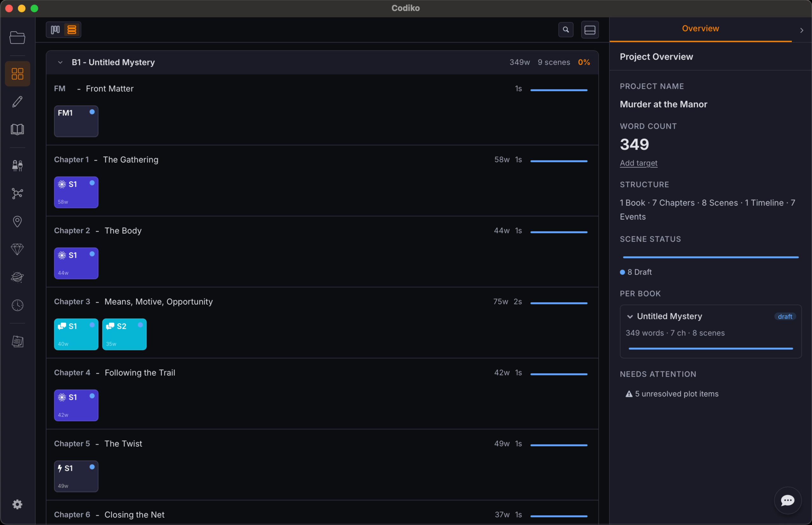Viewport: 812px width, 525px height.
Task: Select Chapter 1 The Gathering heading
Action: [x=106, y=160]
